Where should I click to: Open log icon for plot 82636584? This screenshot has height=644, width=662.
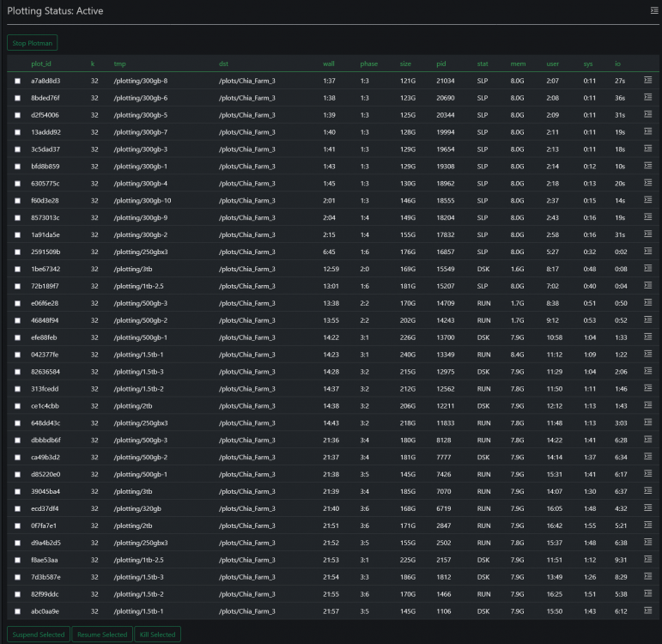pyautogui.click(x=647, y=371)
